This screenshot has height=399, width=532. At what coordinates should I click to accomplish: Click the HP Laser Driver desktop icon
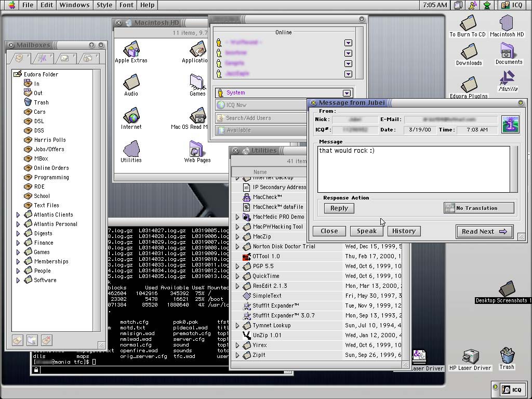point(470,357)
